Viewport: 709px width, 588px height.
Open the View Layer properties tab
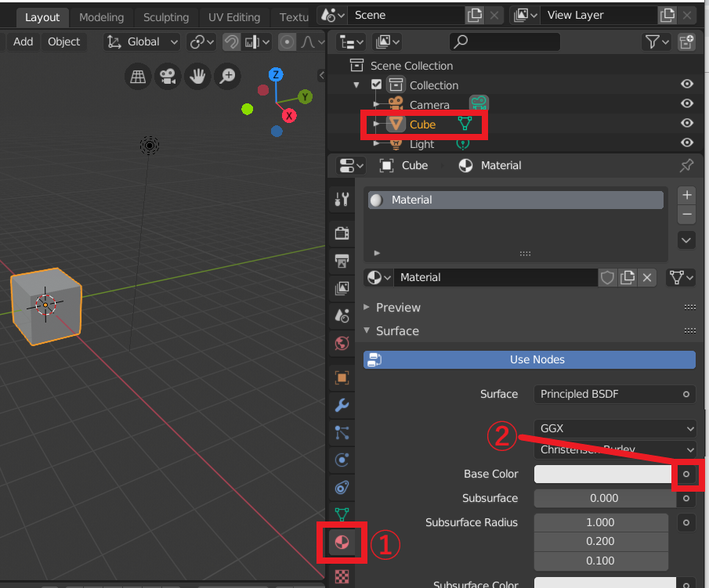click(342, 288)
